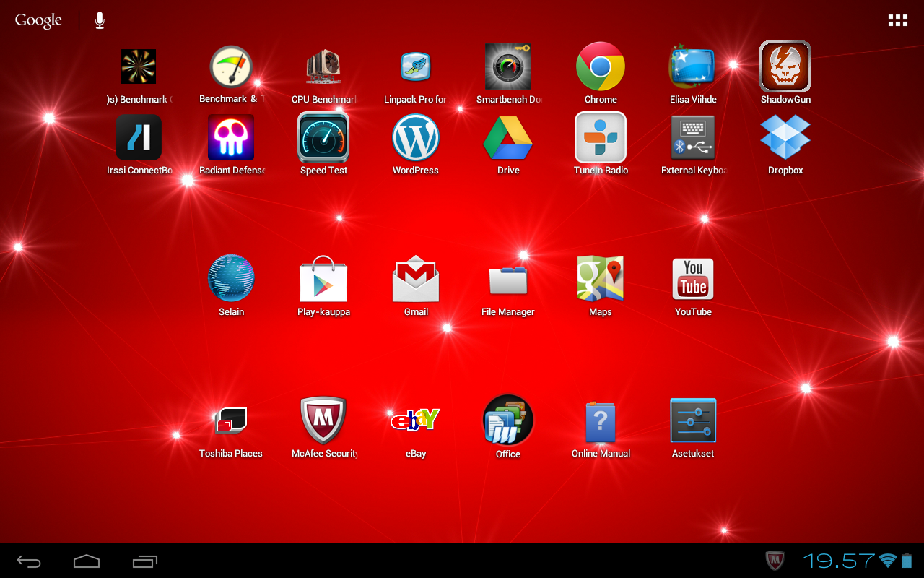Open YouTube app
This screenshot has width=924, height=578.
tap(693, 278)
